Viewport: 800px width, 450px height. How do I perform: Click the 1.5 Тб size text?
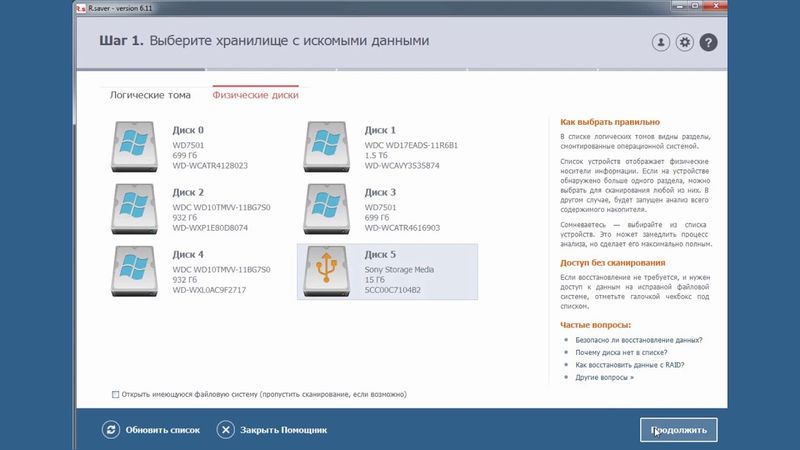(x=376, y=156)
